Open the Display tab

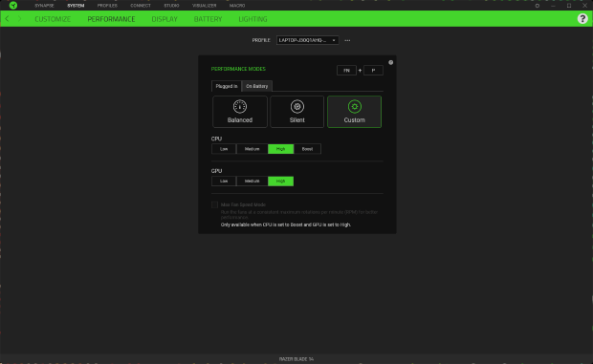click(x=165, y=19)
